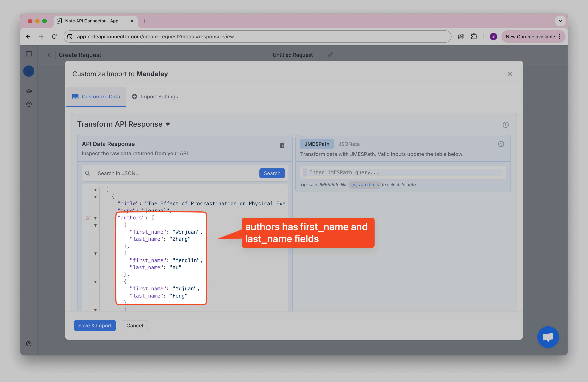Open the tab search dropdown
588x382 pixels.
tap(560, 21)
